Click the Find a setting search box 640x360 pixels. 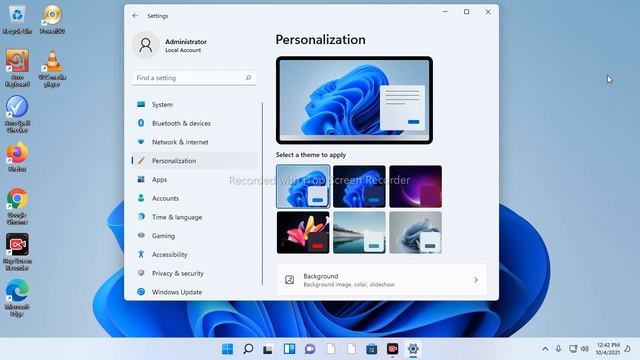194,78
